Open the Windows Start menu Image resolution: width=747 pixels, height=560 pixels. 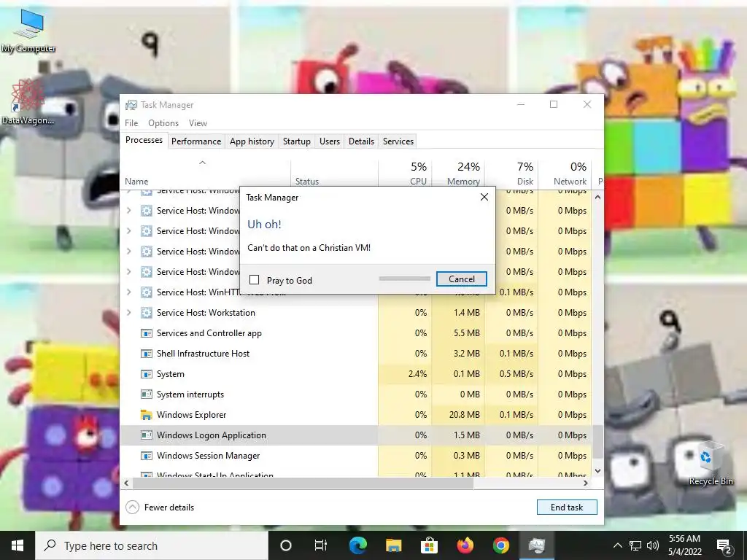(18, 545)
